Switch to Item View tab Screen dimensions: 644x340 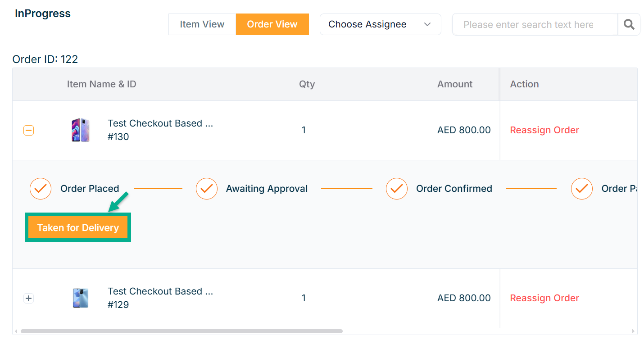(x=202, y=24)
